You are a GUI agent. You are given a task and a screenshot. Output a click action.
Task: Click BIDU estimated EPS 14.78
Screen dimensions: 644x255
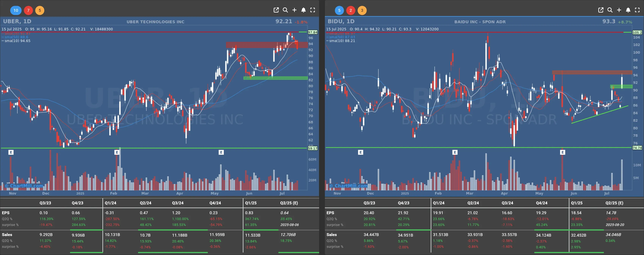click(x=611, y=213)
